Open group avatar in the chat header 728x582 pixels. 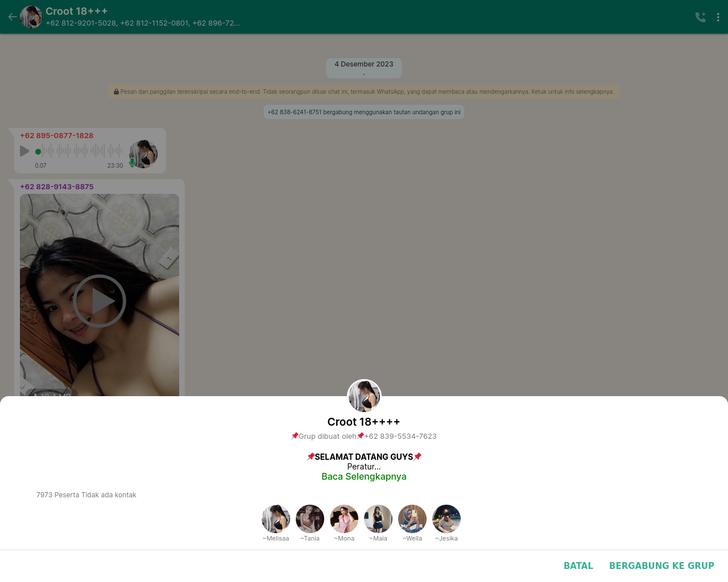click(x=31, y=17)
